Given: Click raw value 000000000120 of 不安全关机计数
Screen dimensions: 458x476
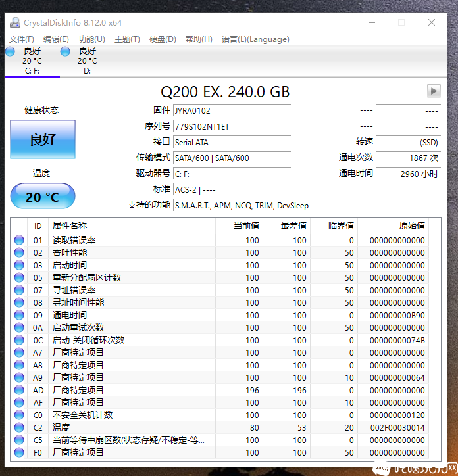Looking at the screenshot, I should click(x=397, y=415).
